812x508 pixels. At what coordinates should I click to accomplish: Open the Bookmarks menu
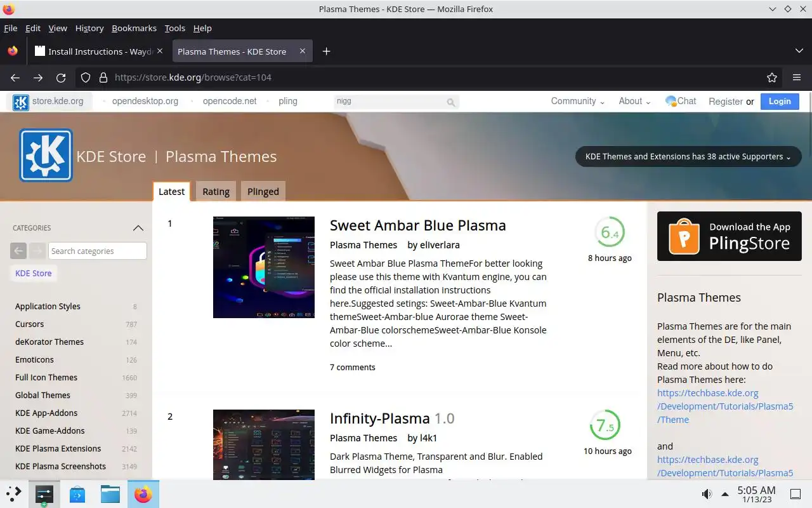click(134, 28)
